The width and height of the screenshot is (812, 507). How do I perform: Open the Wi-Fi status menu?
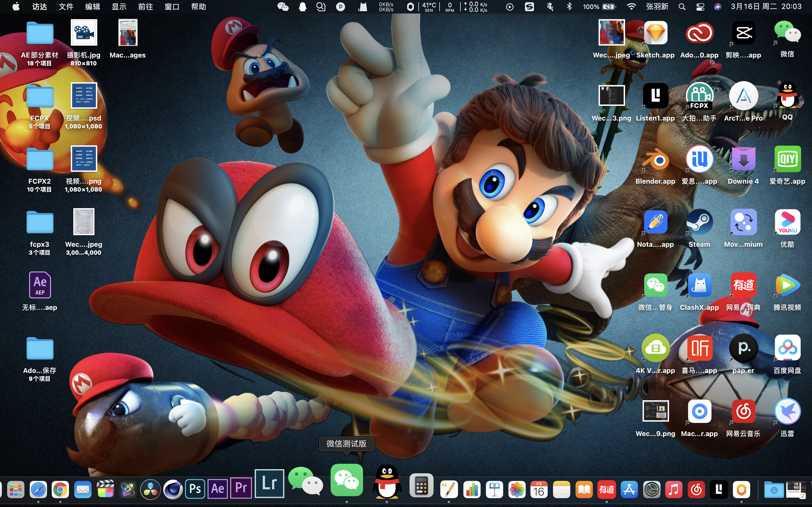pos(631,7)
